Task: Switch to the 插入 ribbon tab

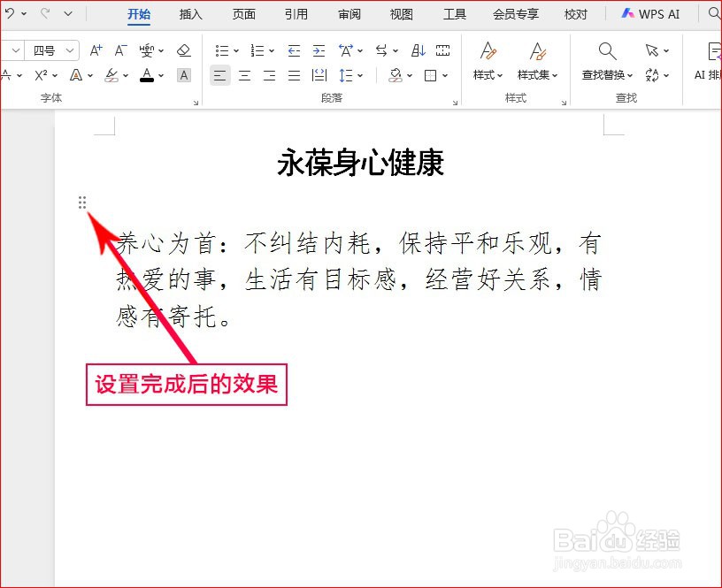Action: [190, 14]
